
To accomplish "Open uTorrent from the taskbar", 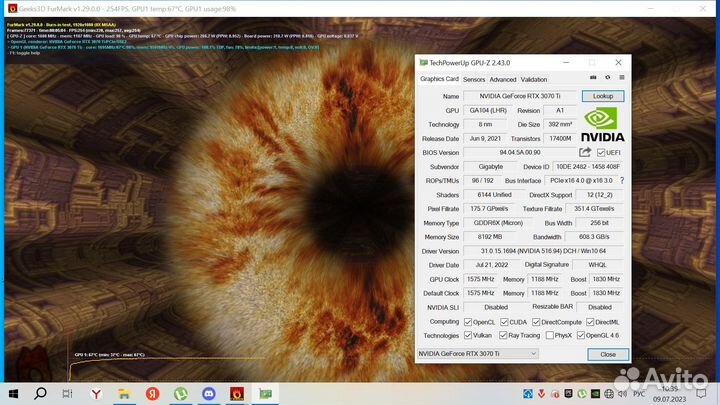I will [180, 394].
